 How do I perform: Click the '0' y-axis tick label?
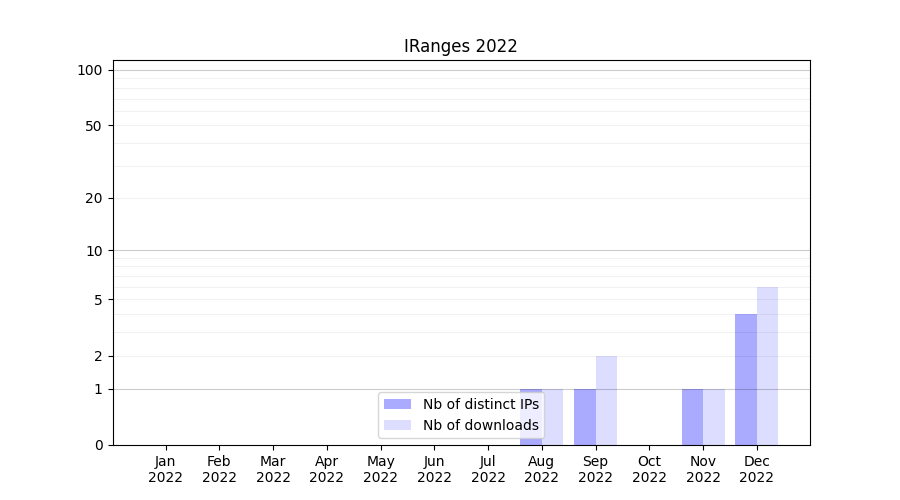coord(98,445)
